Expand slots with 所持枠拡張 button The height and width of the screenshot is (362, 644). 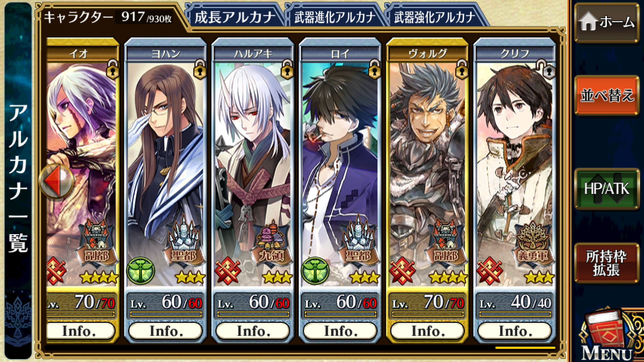(607, 263)
